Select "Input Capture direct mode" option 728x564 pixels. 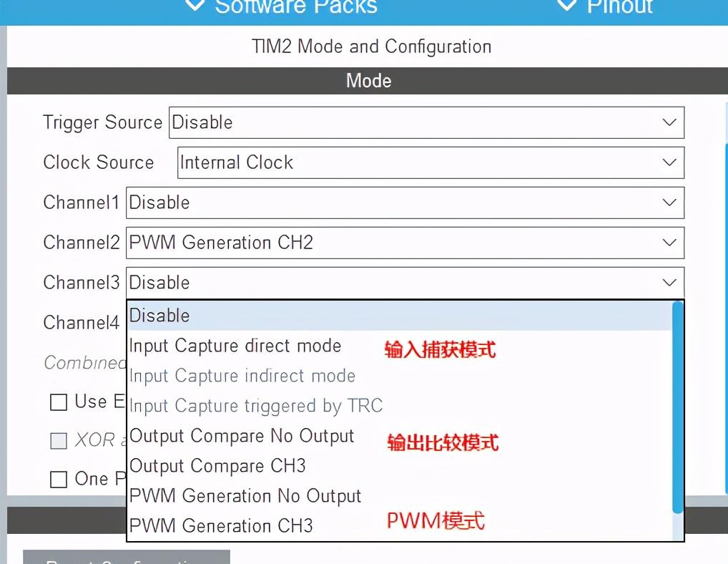coord(235,346)
